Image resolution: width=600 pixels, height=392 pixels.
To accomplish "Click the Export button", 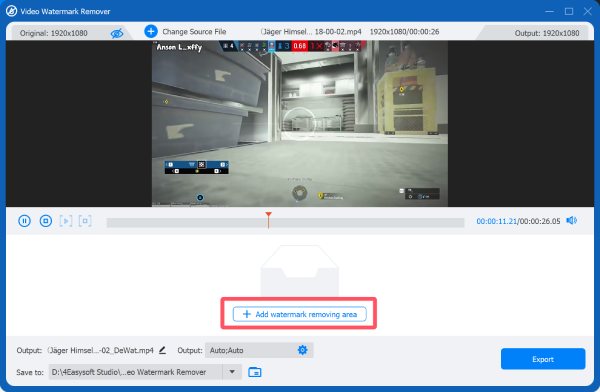I will pos(543,359).
